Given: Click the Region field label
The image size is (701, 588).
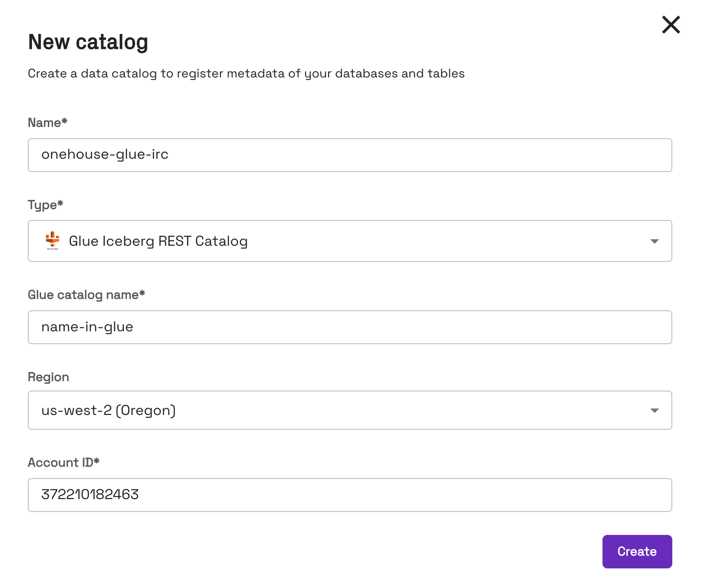Looking at the screenshot, I should point(48,377).
